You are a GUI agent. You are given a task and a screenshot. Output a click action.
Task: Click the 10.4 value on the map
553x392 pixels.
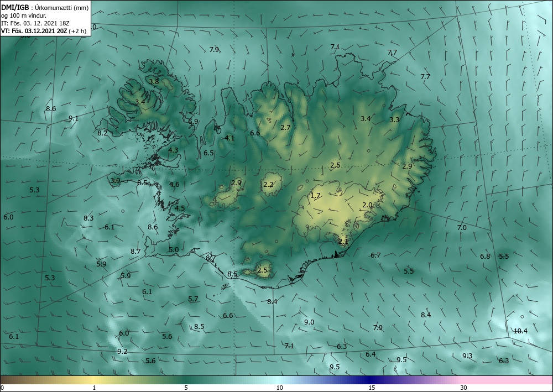pos(520,331)
